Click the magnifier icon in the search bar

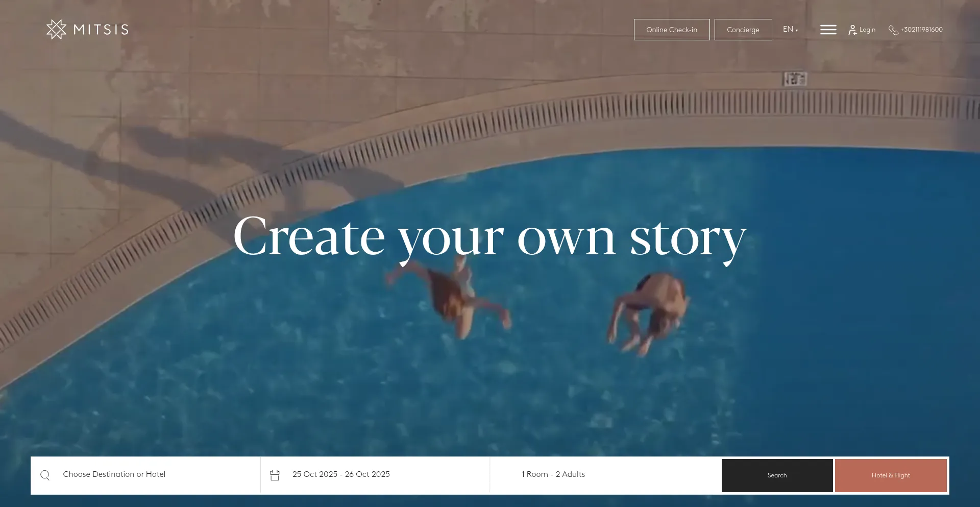pos(45,475)
